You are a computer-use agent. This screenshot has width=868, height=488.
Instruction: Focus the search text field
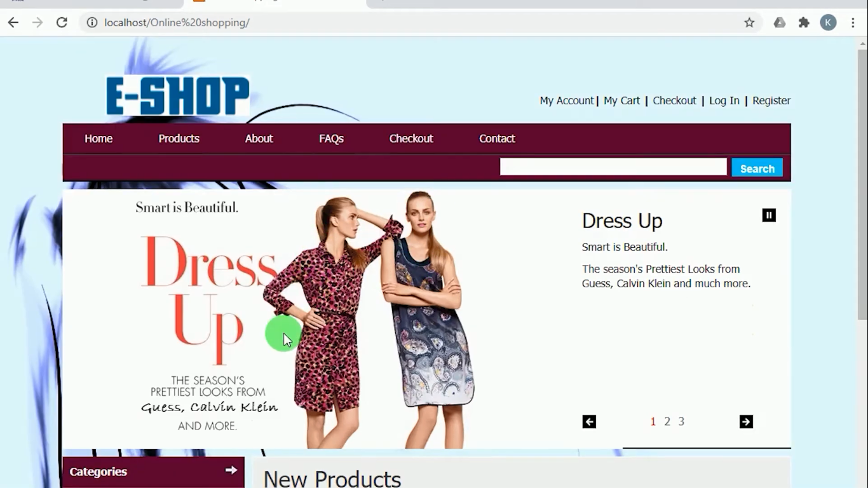tap(613, 167)
